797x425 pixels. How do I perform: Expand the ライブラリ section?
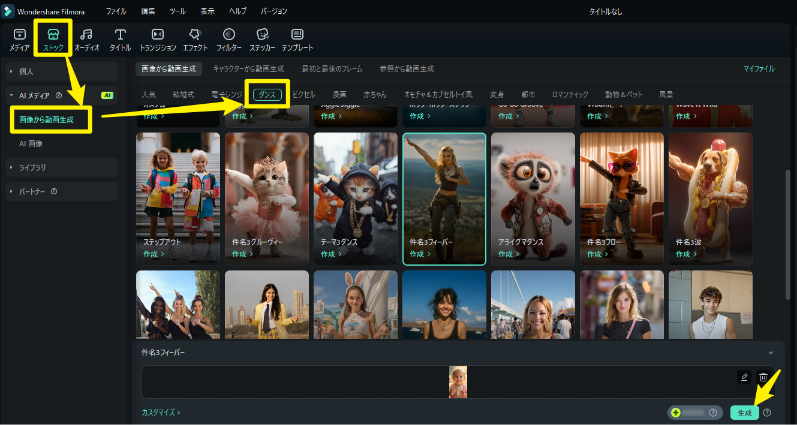(63, 167)
